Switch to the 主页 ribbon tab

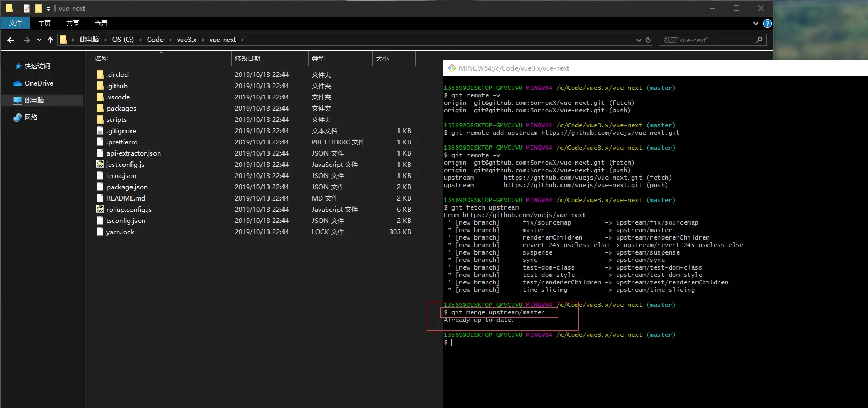(44, 23)
